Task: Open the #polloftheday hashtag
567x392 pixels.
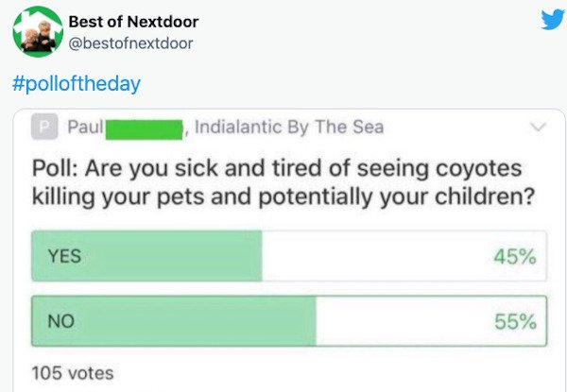Action: pyautogui.click(x=77, y=84)
